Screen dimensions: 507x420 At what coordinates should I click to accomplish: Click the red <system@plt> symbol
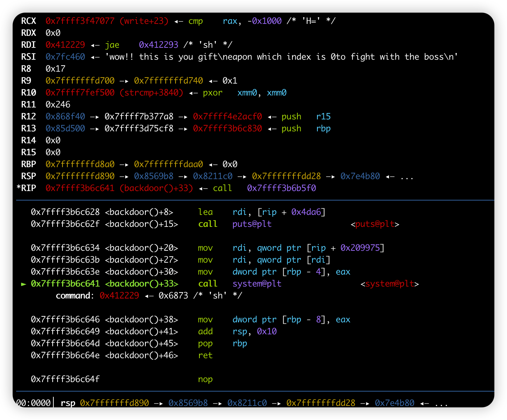[390, 284]
